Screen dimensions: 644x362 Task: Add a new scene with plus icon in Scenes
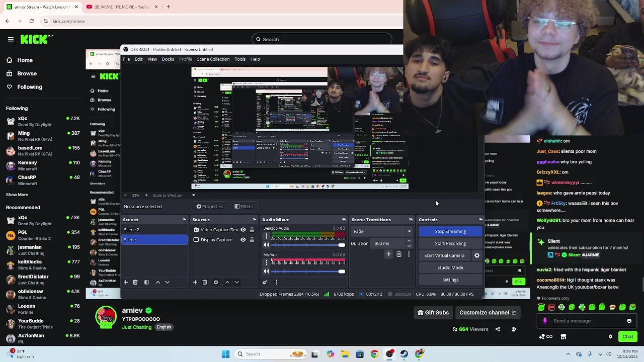[126, 283]
